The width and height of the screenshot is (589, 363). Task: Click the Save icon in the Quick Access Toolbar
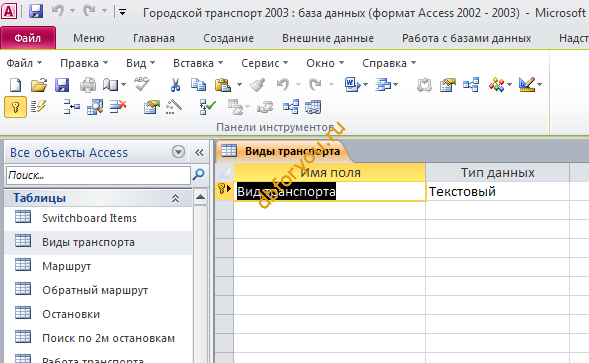click(36, 12)
